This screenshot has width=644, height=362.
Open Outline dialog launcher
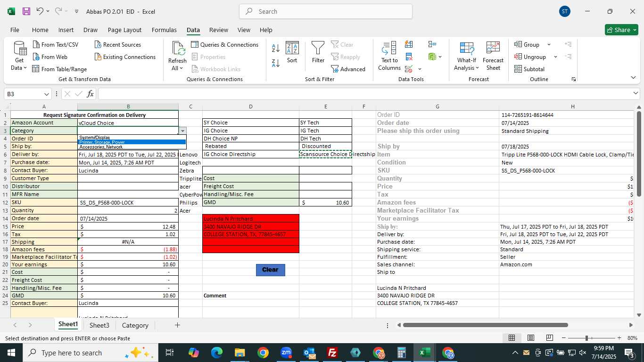tap(574, 79)
